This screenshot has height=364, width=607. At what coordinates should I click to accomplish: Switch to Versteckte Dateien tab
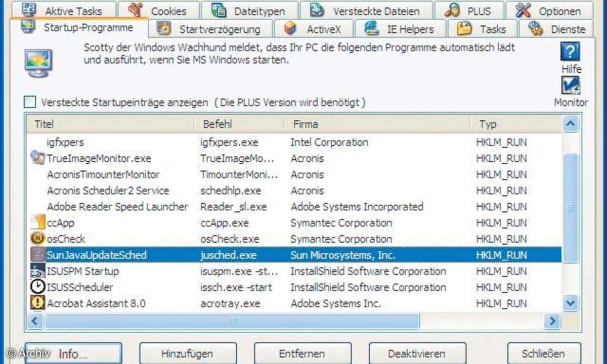point(366,10)
